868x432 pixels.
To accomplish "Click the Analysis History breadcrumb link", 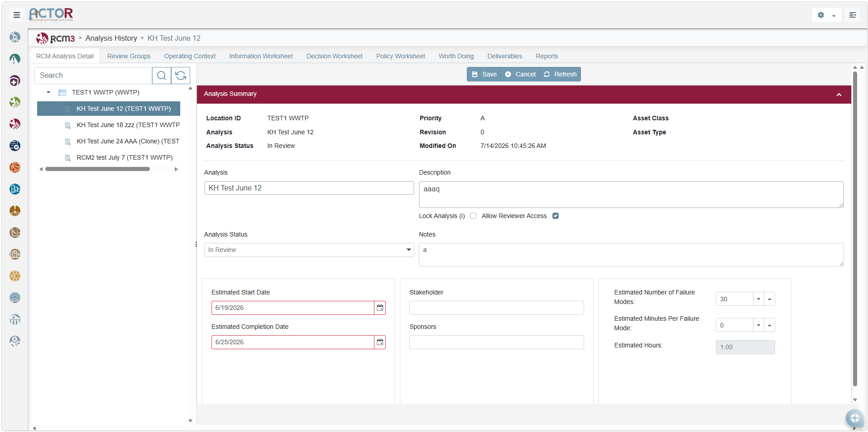I will point(111,38).
